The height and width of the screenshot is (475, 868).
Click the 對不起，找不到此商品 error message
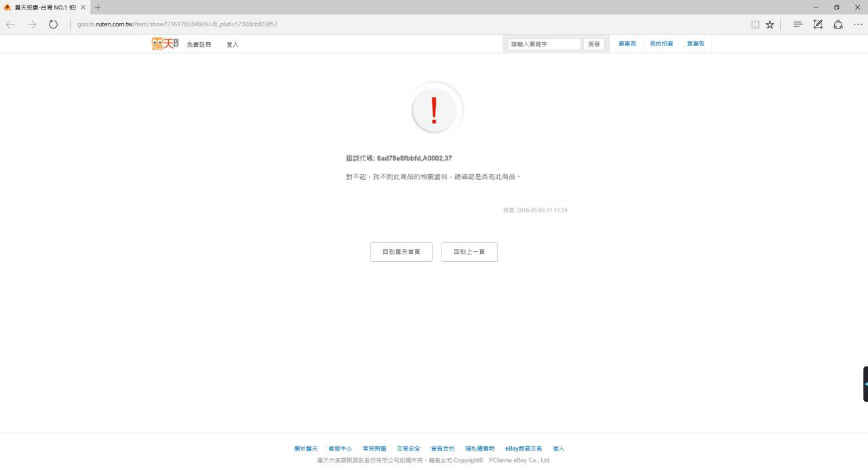[433, 176]
